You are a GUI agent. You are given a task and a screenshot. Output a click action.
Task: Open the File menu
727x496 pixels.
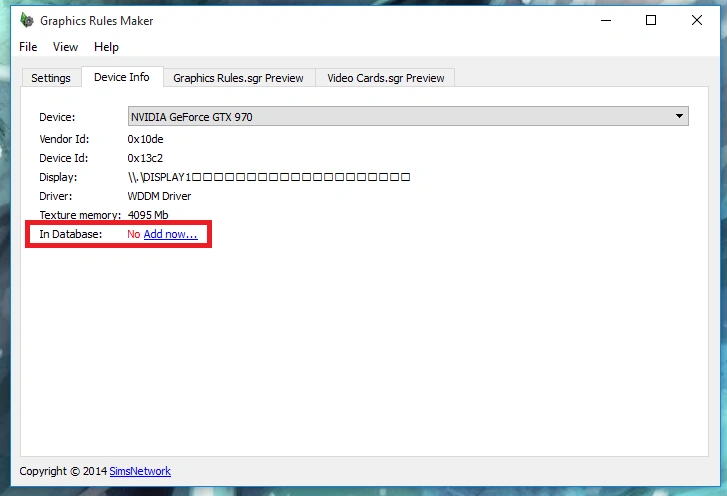pos(28,47)
